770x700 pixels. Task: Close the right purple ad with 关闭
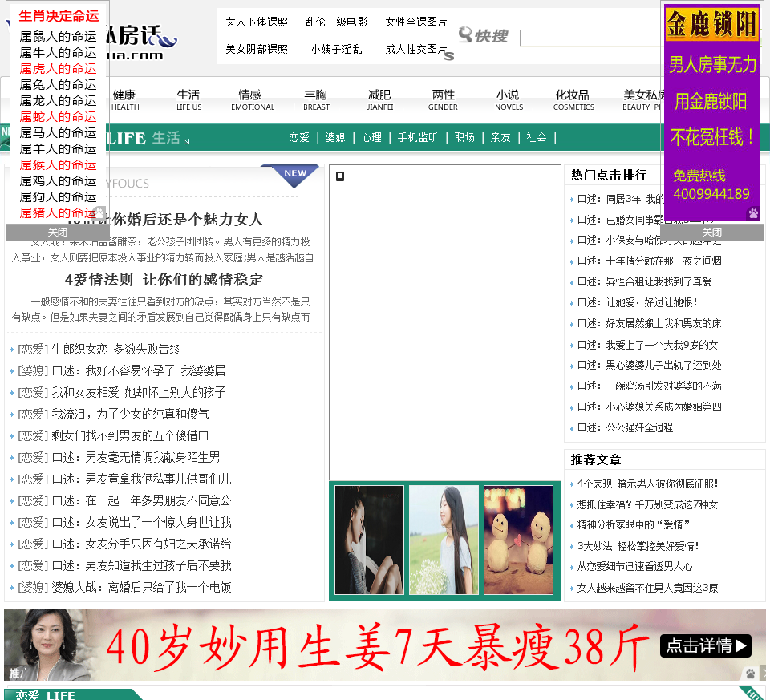point(712,233)
